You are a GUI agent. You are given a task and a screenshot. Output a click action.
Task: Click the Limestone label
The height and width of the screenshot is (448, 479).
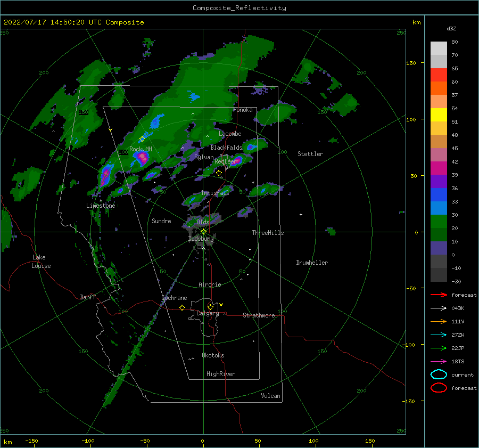click(x=101, y=206)
